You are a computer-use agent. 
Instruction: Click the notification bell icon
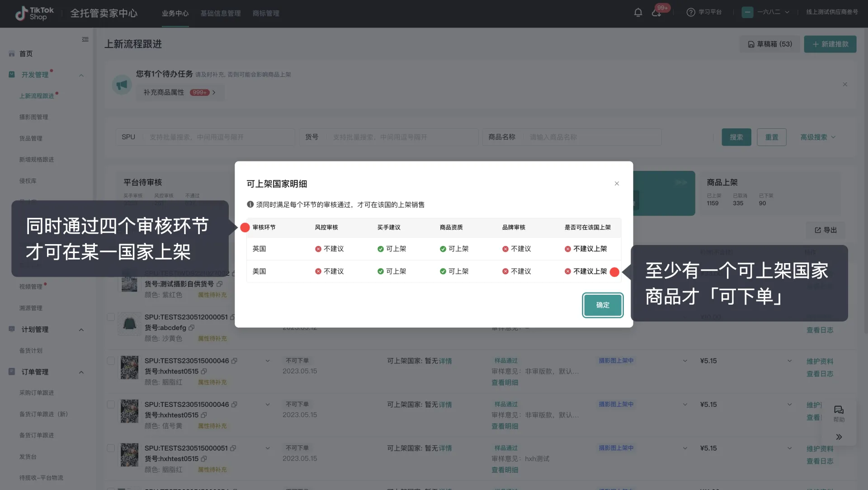coord(638,13)
